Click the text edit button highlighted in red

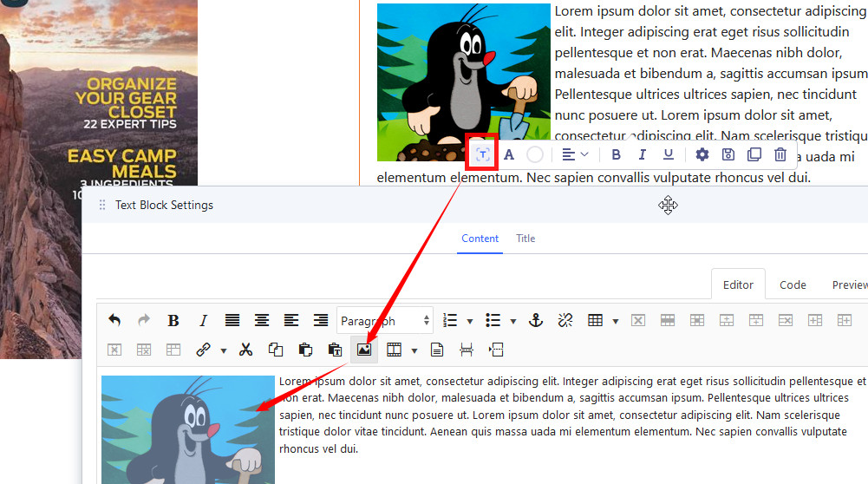click(482, 154)
